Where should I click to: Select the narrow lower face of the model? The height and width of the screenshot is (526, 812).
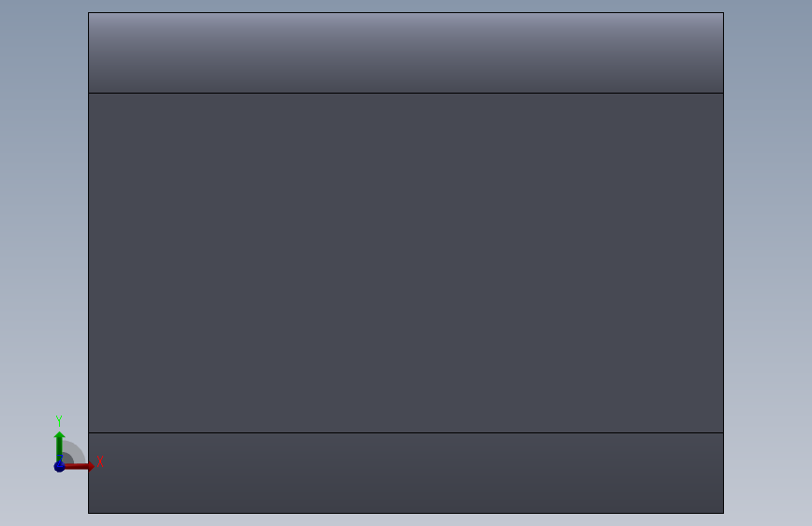(x=406, y=474)
